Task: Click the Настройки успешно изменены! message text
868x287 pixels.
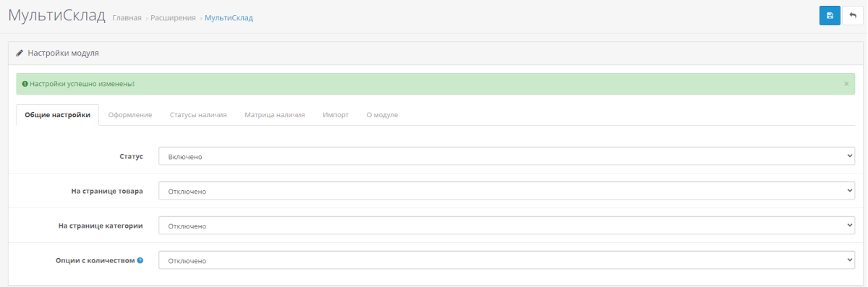Action: pos(82,84)
